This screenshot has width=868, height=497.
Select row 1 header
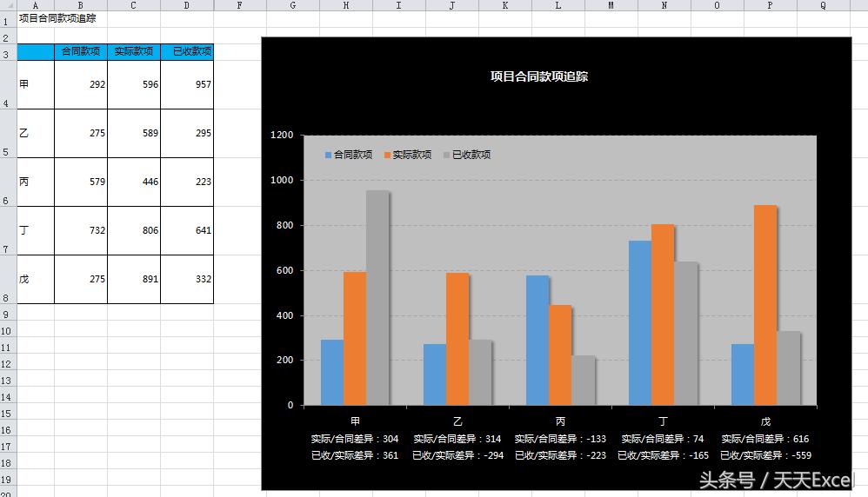click(9, 19)
